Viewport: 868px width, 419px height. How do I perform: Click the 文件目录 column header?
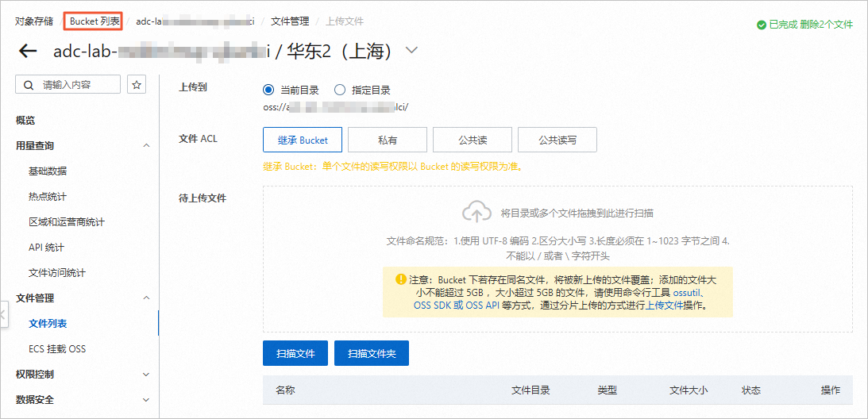coord(530,390)
